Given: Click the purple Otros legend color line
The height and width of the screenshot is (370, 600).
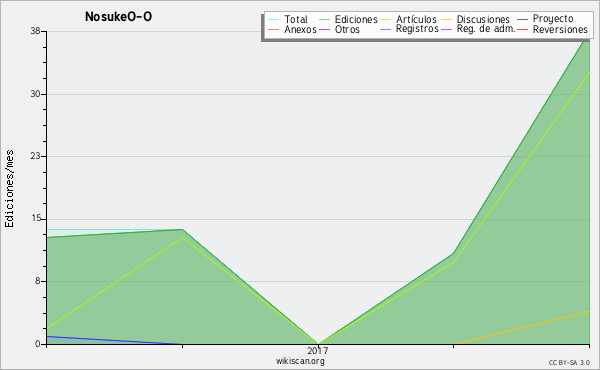Looking at the screenshot, I should pos(324,29).
